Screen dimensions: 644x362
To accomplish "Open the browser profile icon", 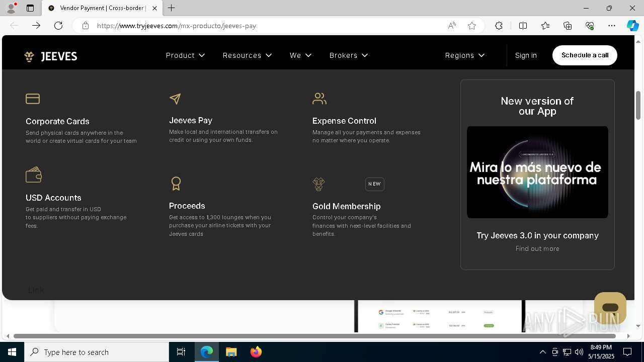I will click(11, 8).
